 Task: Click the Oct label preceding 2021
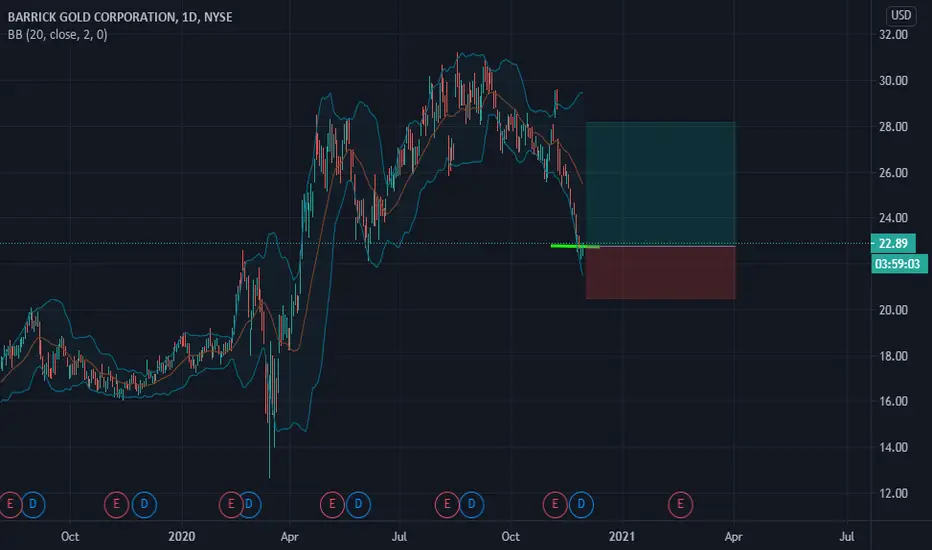(x=511, y=536)
